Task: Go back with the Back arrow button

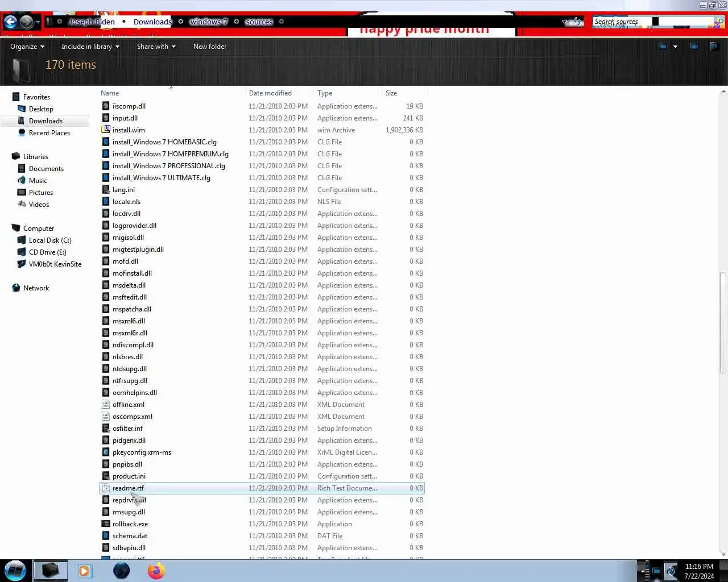Action: 10,22
